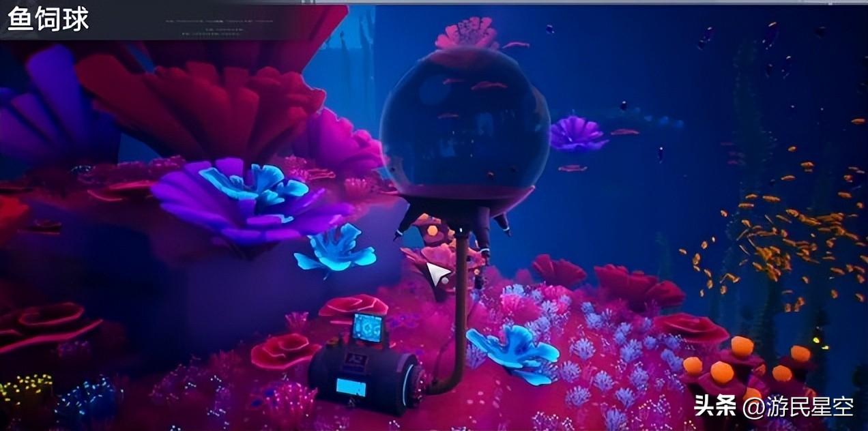Click the white arrow cursor near the pipe
Viewport: 868px width, 431px height.
(x=437, y=274)
